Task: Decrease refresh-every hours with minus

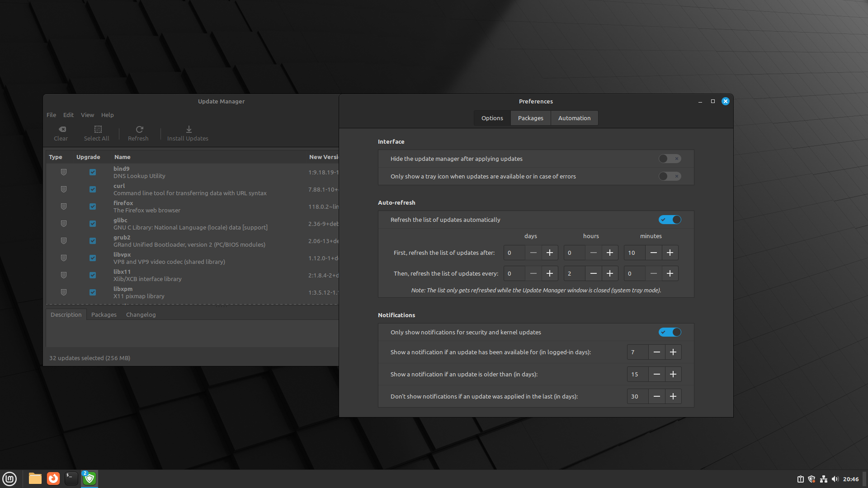Action: click(x=594, y=273)
